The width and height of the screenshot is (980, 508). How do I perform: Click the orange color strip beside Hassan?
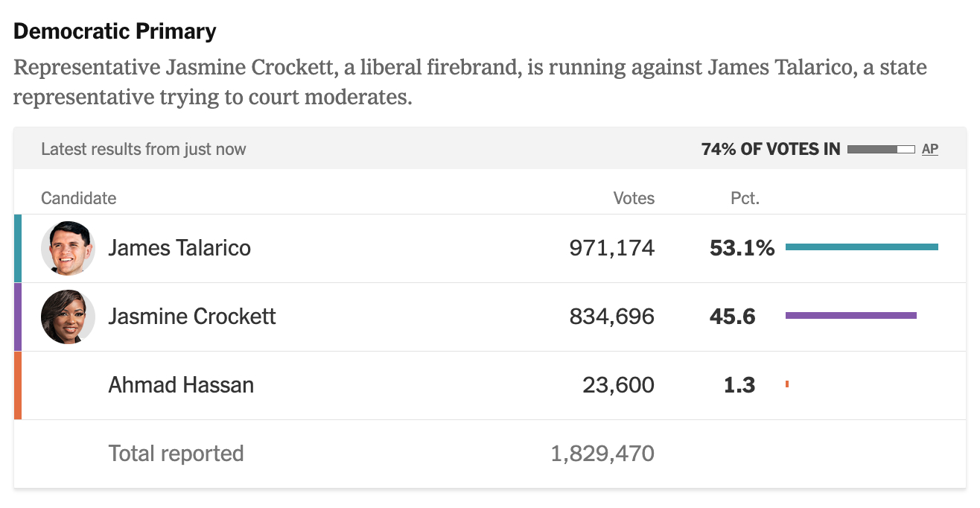[x=18, y=385]
